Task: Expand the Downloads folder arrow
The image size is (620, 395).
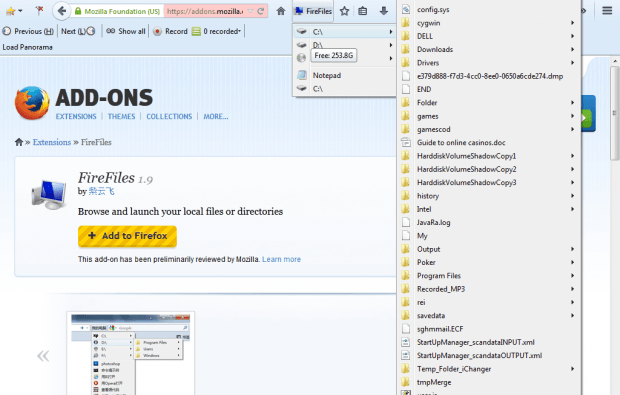Action: coord(572,49)
